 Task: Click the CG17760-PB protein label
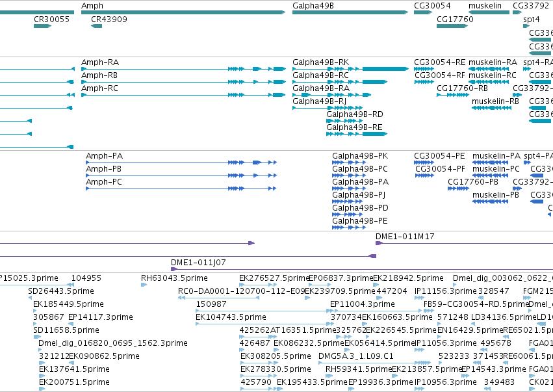(x=473, y=182)
